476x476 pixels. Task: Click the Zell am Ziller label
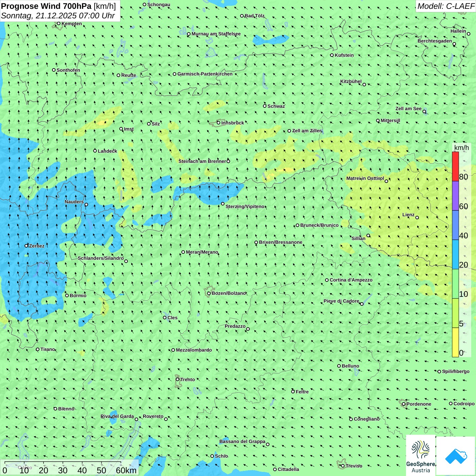click(x=306, y=131)
